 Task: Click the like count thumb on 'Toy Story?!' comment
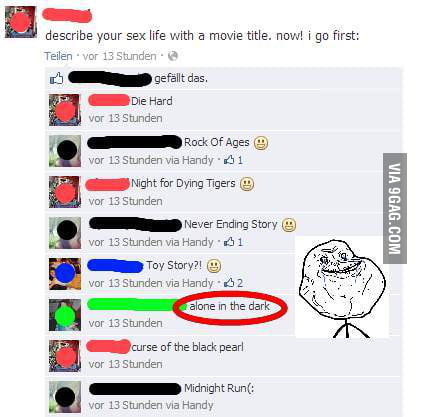pos(229,283)
